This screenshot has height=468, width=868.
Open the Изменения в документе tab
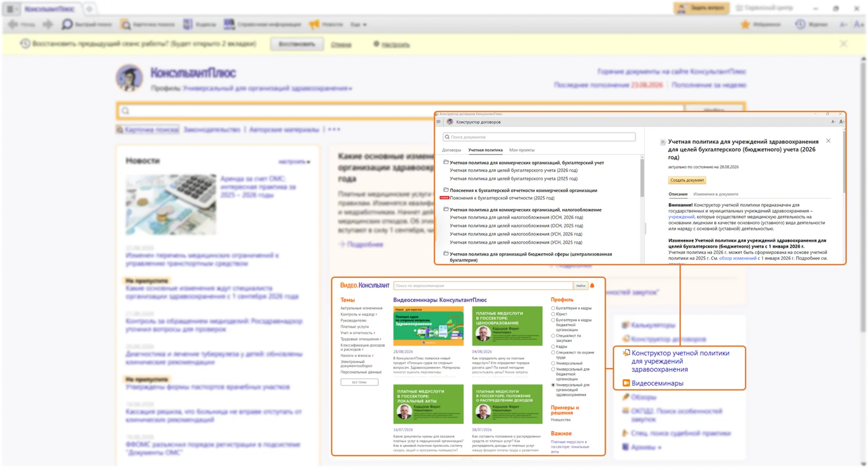pyautogui.click(x=716, y=194)
